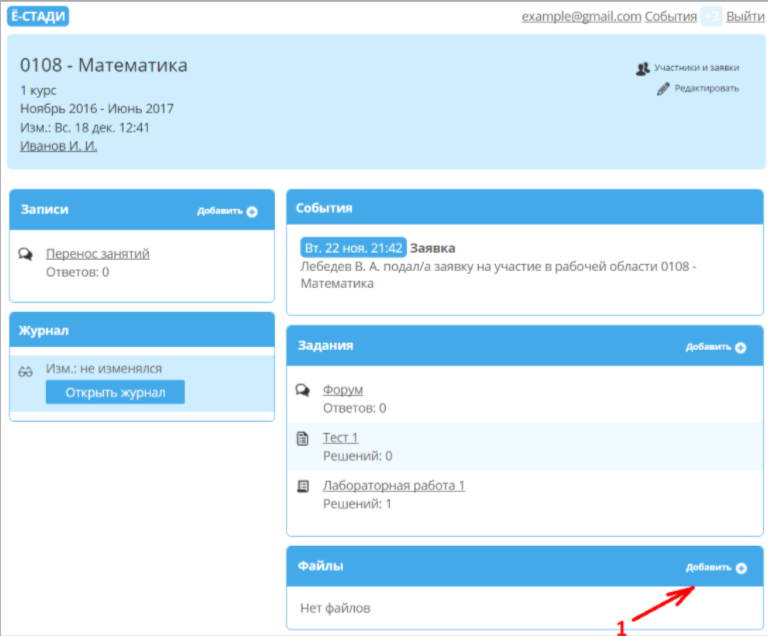Click the 0108 - Математика heading
The image size is (768, 636).
pyautogui.click(x=103, y=65)
